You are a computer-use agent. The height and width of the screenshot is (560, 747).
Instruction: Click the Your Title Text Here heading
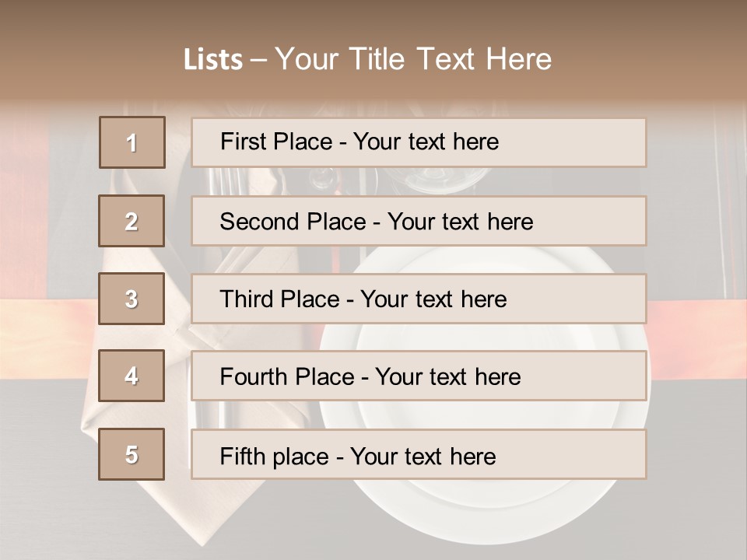coord(412,60)
